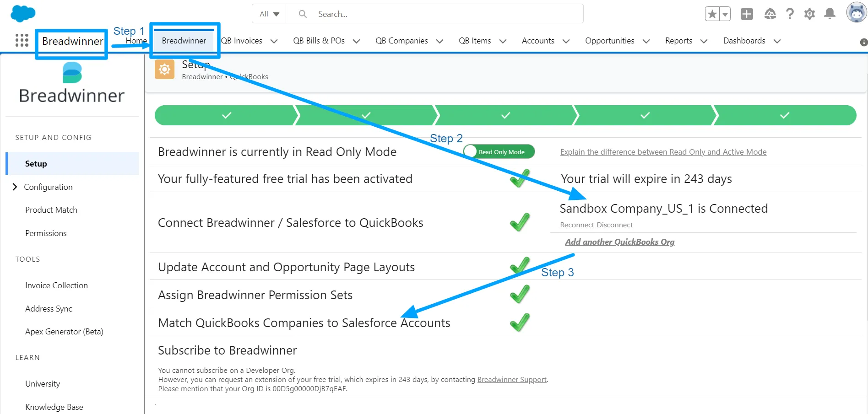
Task: Click the orange Setup gear page icon
Action: pos(164,70)
